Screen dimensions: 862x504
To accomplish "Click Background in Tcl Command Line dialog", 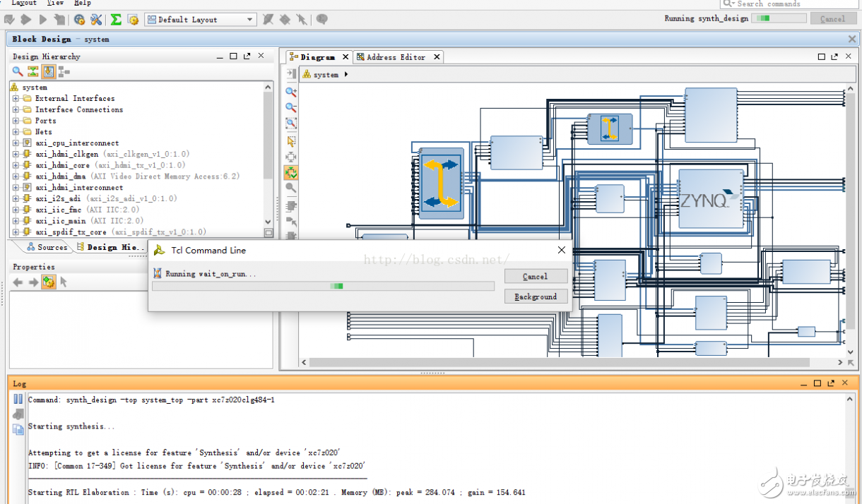I will [536, 296].
